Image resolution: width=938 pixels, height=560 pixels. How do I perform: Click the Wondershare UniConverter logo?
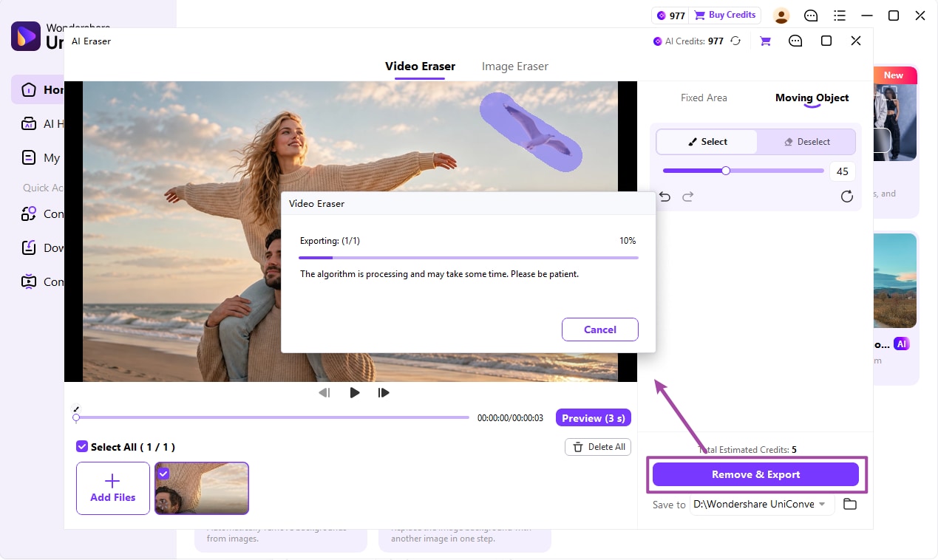(26, 36)
